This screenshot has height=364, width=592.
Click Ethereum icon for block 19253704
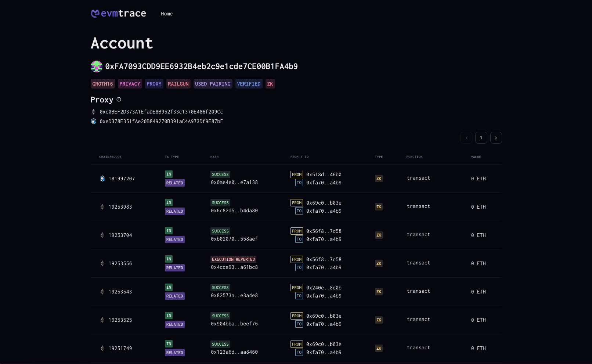pos(102,235)
